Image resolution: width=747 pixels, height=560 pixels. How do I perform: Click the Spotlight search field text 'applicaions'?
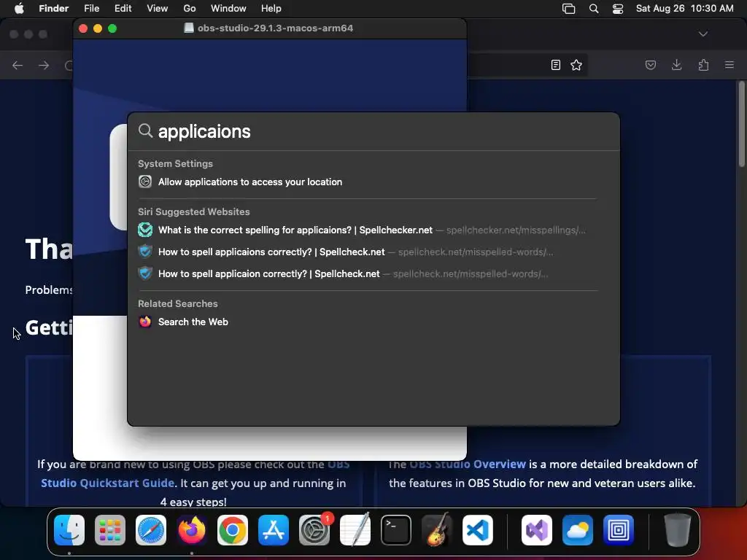click(x=204, y=131)
